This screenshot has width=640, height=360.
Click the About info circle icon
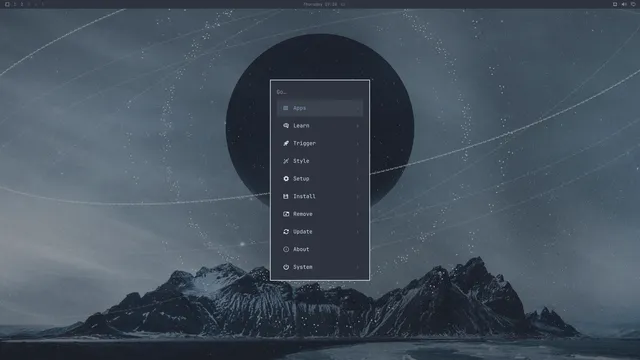pyautogui.click(x=286, y=249)
